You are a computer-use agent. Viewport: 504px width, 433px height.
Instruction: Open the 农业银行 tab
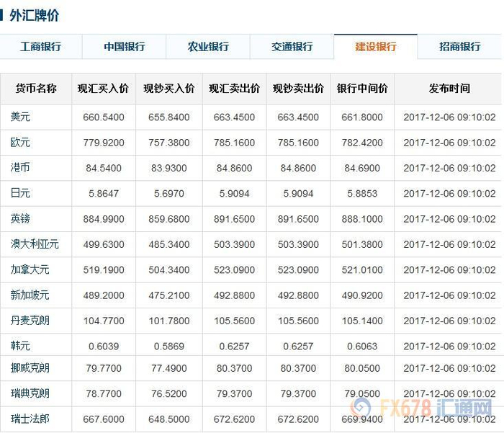pyautogui.click(x=208, y=47)
